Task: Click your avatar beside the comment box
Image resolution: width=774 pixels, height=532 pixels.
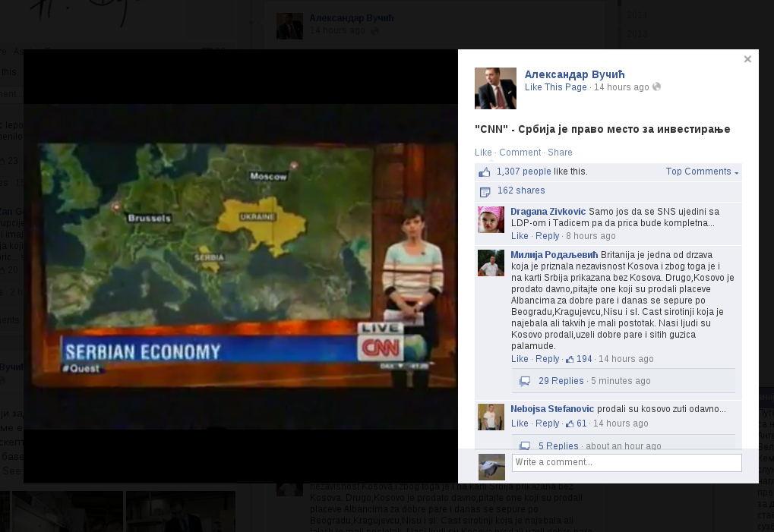Action: tap(491, 467)
